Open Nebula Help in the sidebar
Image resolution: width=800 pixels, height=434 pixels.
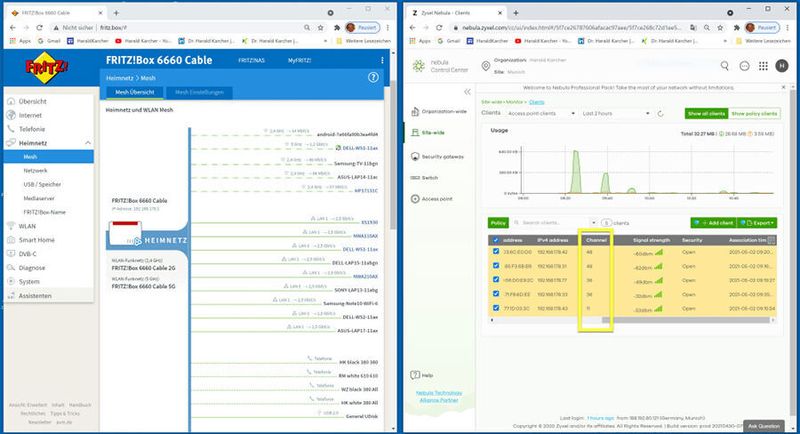point(422,375)
